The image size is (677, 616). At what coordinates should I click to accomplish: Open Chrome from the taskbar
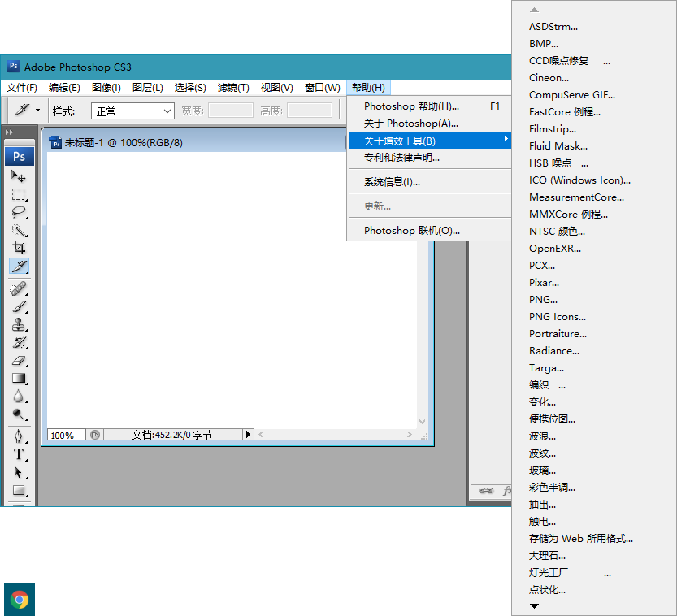tap(20, 600)
